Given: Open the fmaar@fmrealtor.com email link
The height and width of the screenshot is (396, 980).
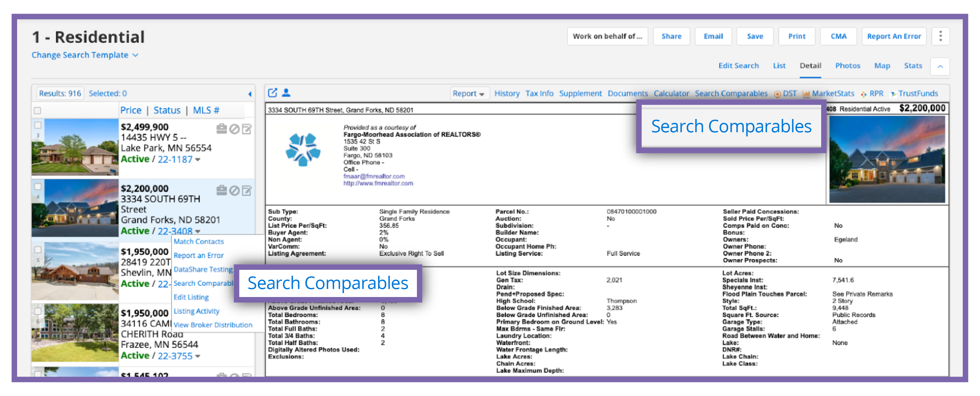Looking at the screenshot, I should 374,176.
